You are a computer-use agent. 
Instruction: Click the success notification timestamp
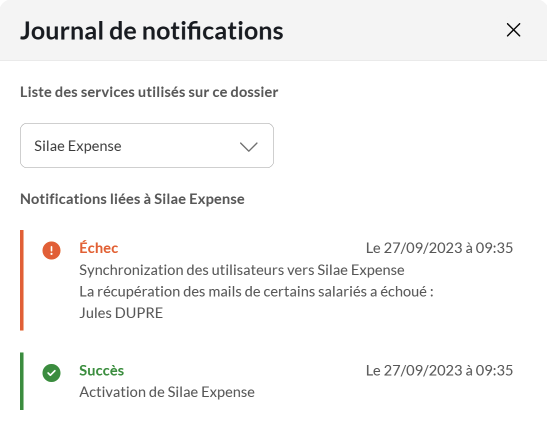[439, 371]
